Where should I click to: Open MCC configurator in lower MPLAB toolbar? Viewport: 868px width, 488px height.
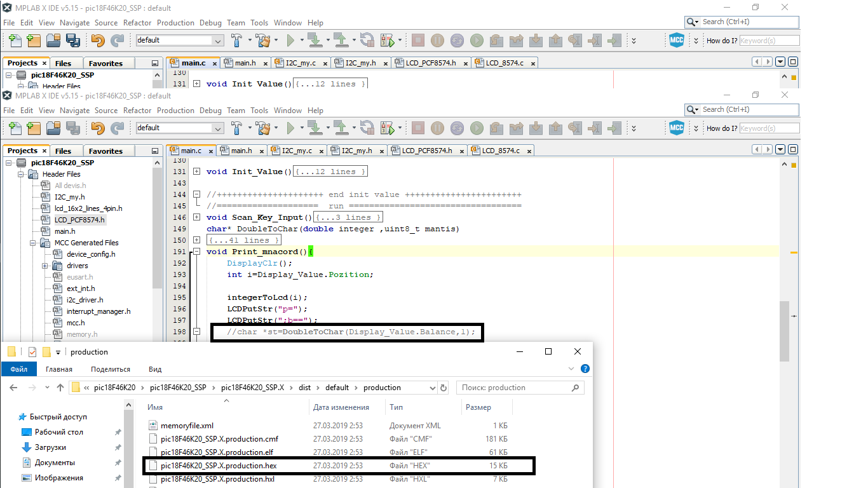pyautogui.click(x=677, y=128)
